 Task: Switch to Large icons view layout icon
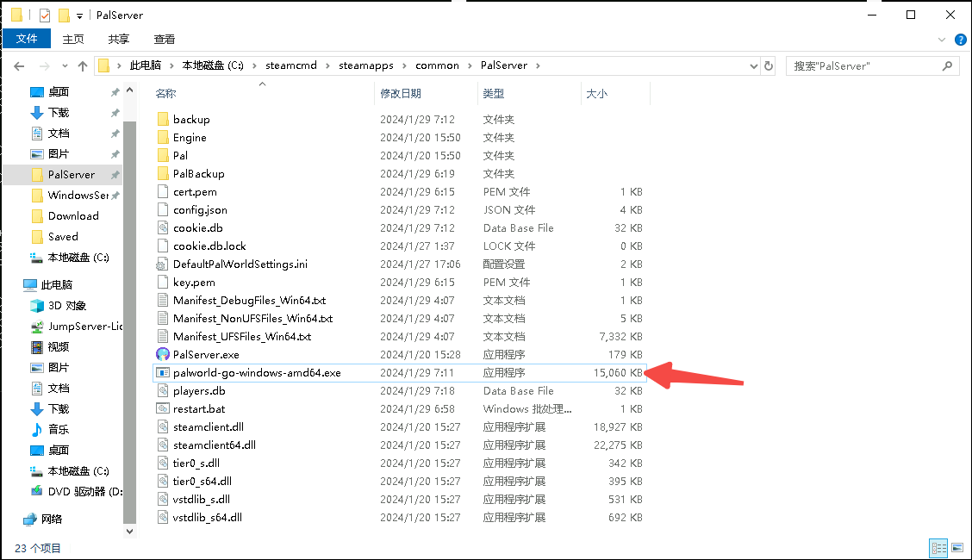[957, 548]
